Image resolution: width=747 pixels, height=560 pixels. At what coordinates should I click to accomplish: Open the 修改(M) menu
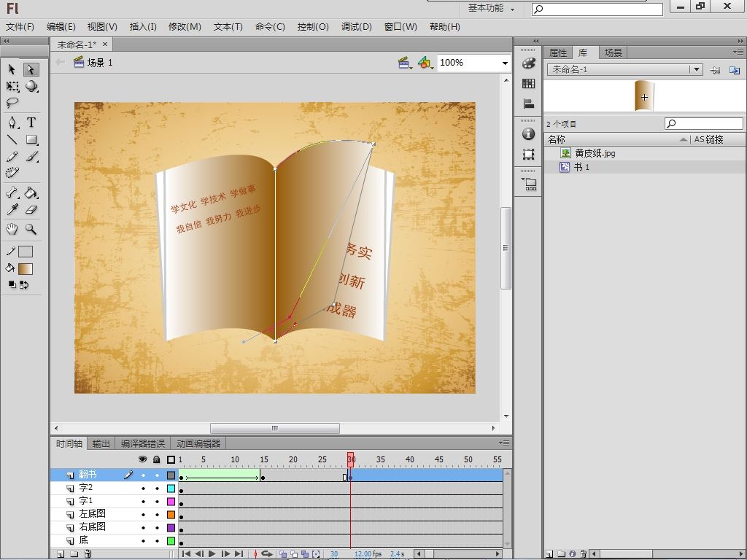click(185, 27)
